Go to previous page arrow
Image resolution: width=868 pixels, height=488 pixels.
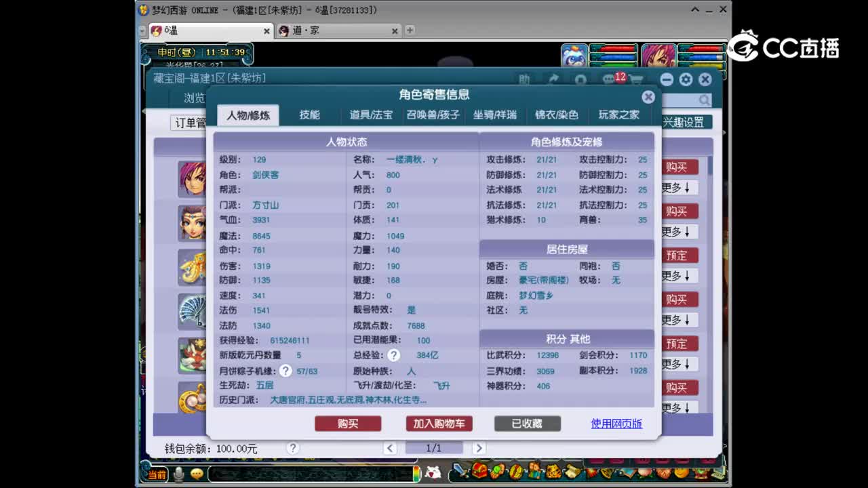pyautogui.click(x=390, y=448)
